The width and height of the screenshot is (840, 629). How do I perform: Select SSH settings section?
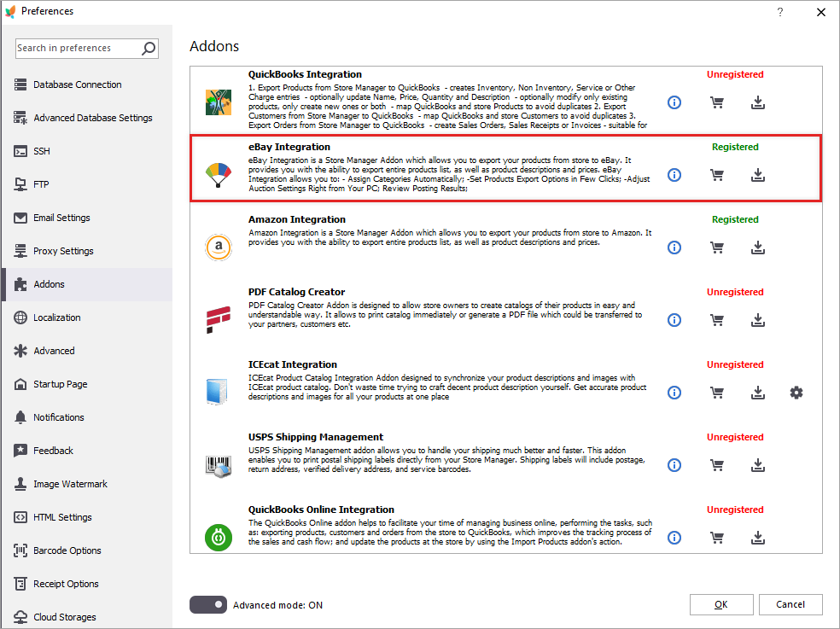pyautogui.click(x=87, y=151)
